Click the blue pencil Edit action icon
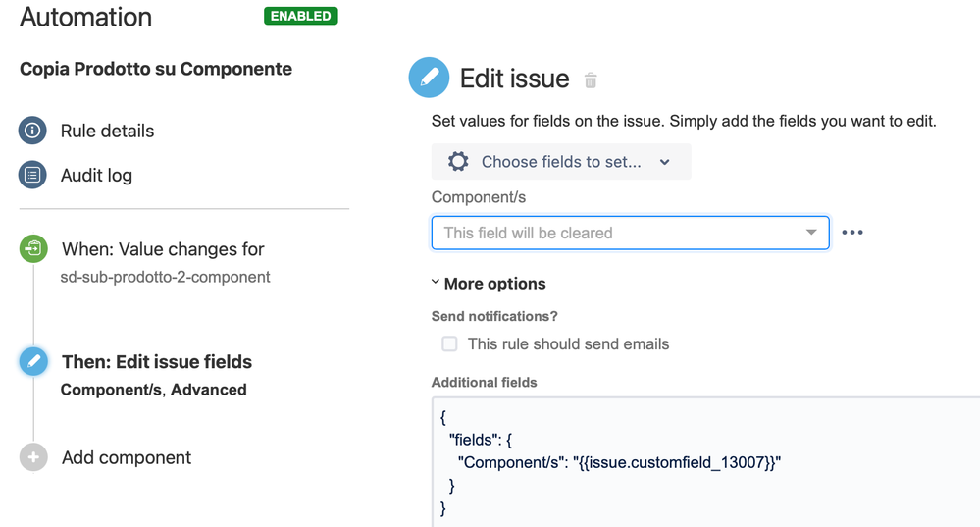 pyautogui.click(x=33, y=361)
